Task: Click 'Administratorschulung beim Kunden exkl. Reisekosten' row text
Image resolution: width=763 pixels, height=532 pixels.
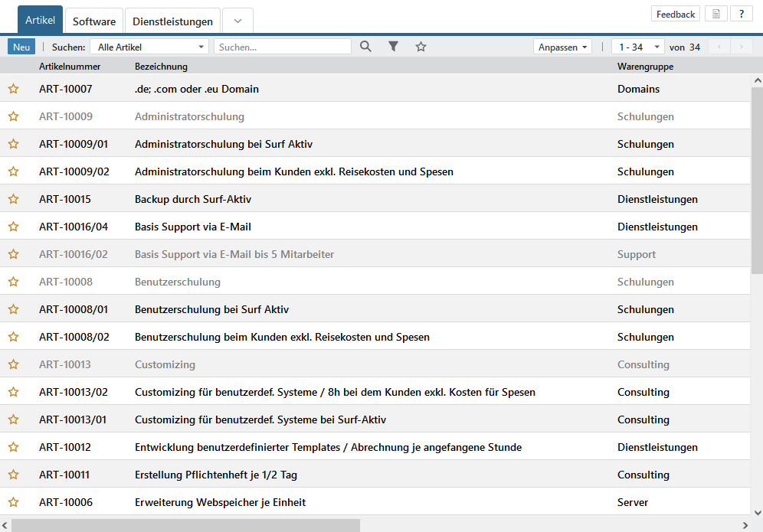Action: pyautogui.click(x=294, y=171)
